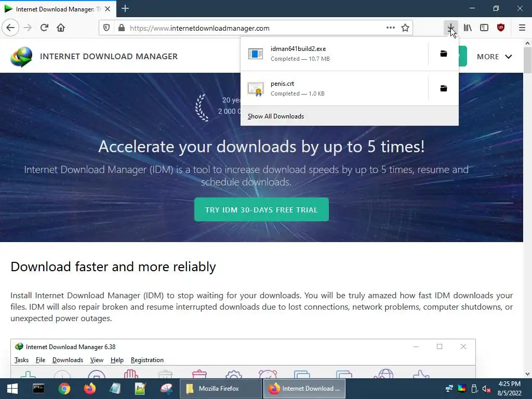Open the green notes pinned taskbar app
The height and width of the screenshot is (399, 532).
tap(140, 389)
